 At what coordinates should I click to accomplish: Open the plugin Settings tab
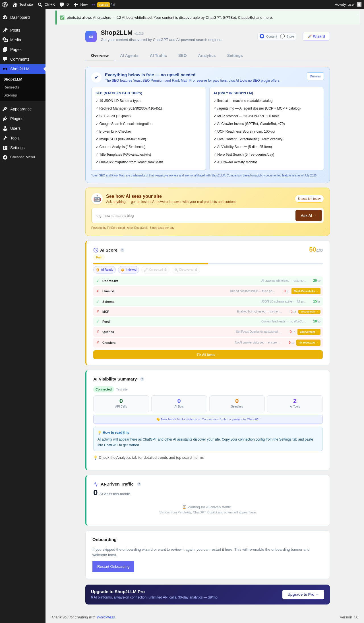point(235,55)
